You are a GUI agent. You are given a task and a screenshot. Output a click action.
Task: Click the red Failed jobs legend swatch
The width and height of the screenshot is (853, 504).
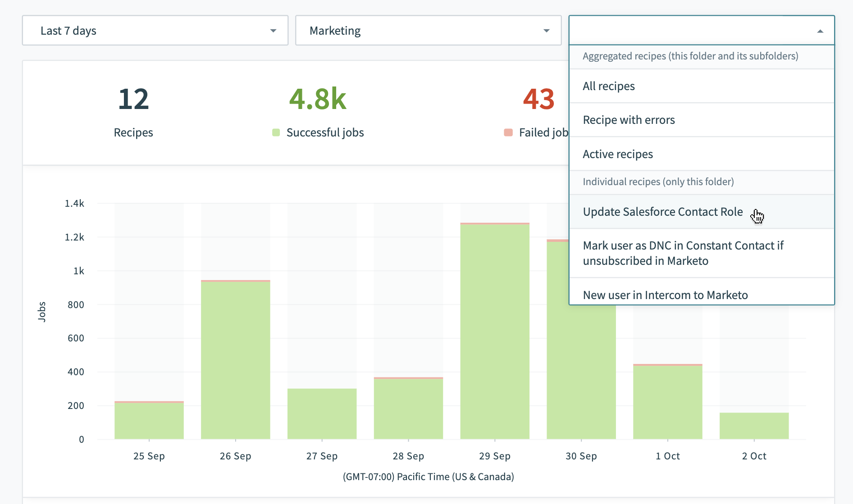508,132
